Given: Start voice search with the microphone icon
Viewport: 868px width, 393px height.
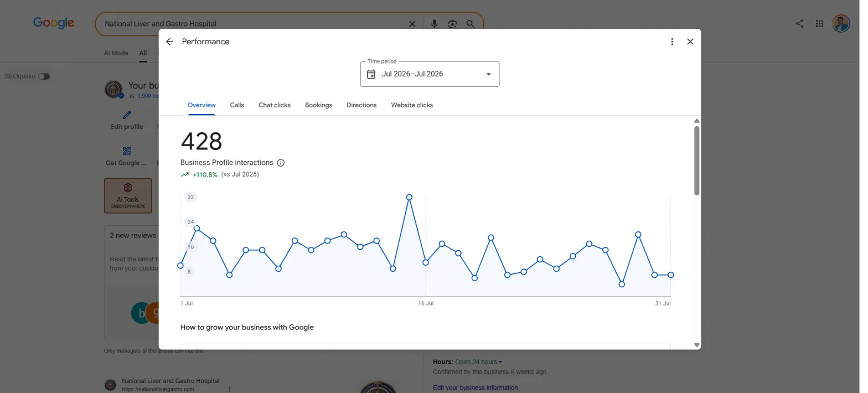Looking at the screenshot, I should pos(435,24).
